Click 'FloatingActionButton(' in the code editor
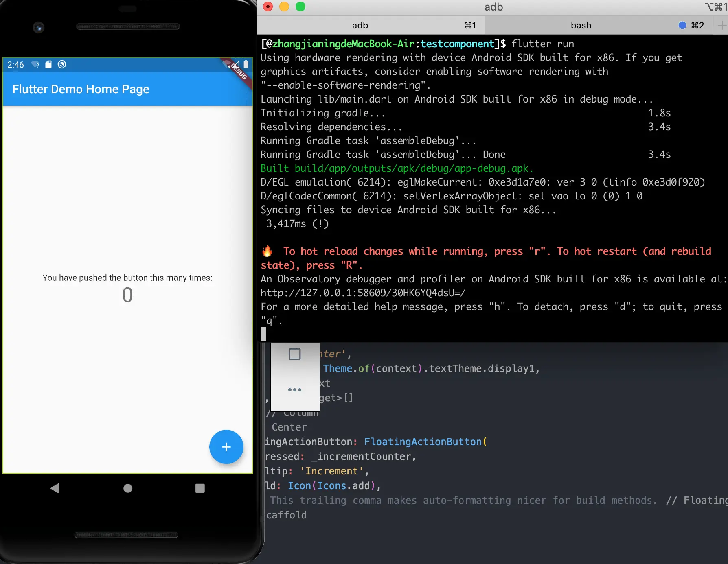The image size is (728, 564). coord(426,442)
